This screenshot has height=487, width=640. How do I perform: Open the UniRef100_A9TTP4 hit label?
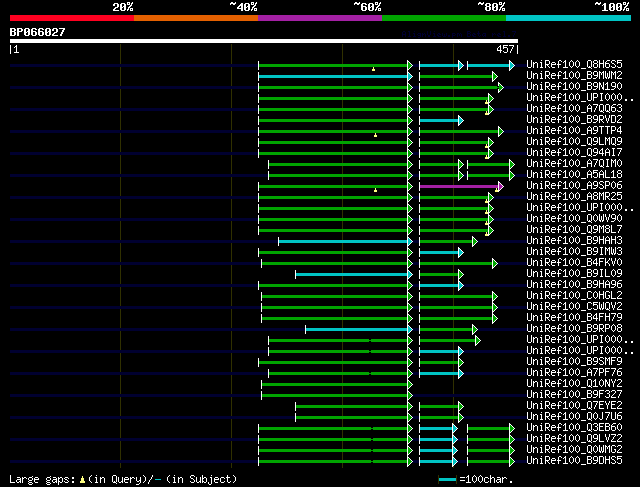pos(574,131)
